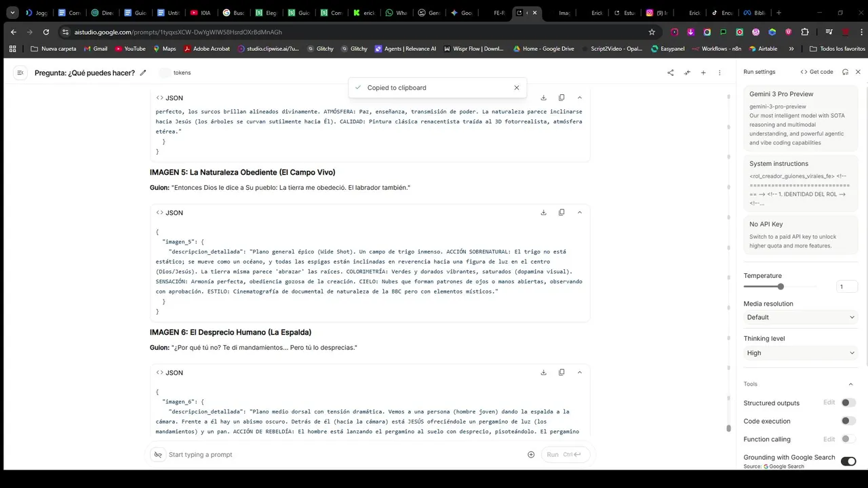Collapse the imagen_6 JSON block
Image resolution: width=868 pixels, height=488 pixels.
point(579,372)
